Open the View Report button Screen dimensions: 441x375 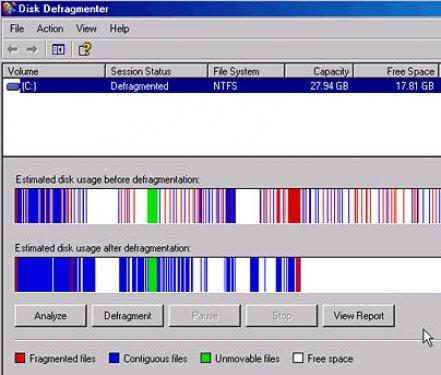coord(359,315)
